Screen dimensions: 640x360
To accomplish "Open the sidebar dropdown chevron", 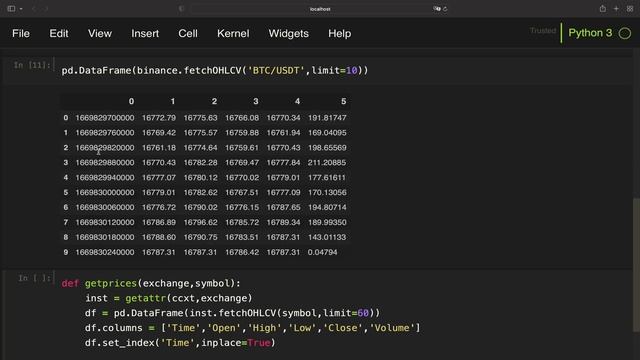I will (21, 9).
